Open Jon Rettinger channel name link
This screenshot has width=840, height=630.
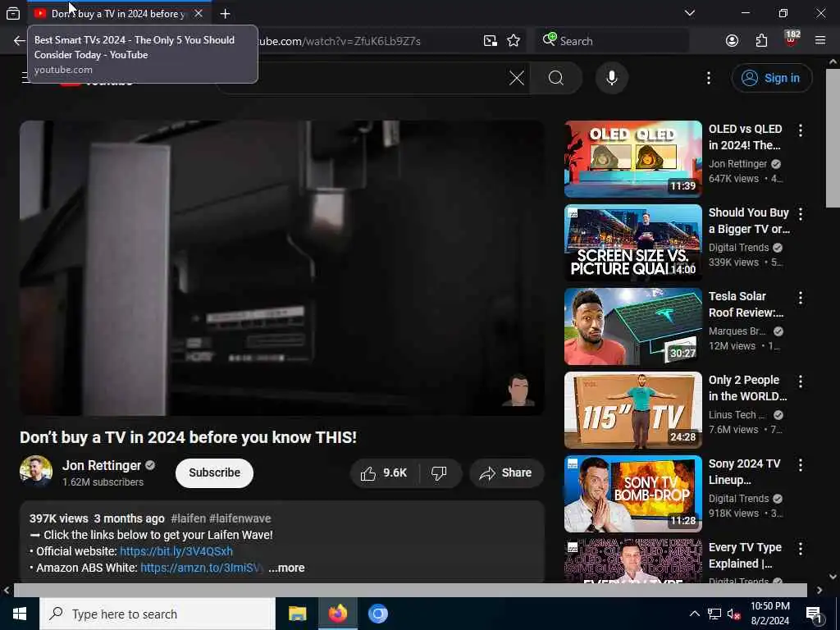click(x=102, y=466)
